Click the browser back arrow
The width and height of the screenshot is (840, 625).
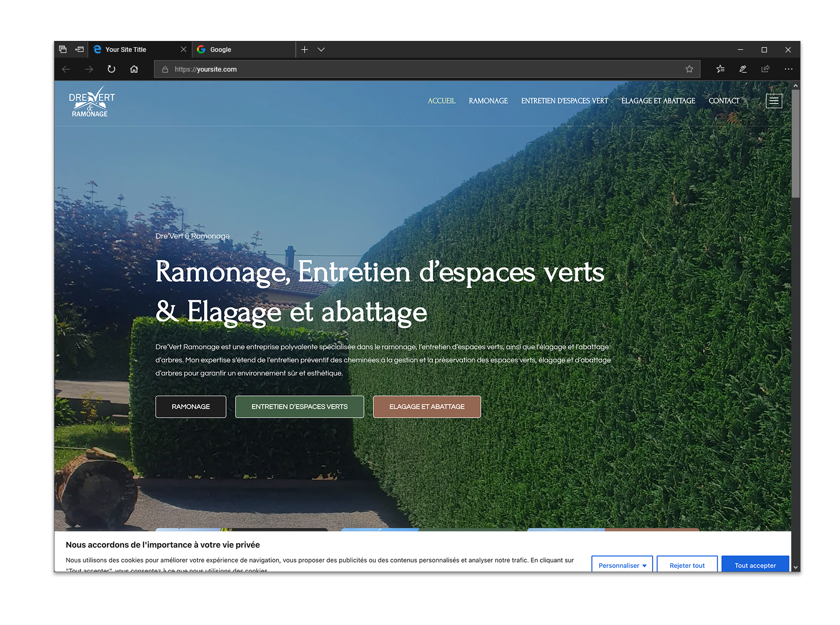pos(66,69)
